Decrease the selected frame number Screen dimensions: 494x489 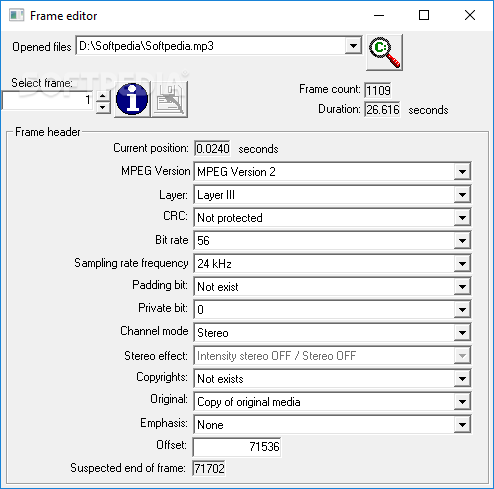[x=103, y=108]
